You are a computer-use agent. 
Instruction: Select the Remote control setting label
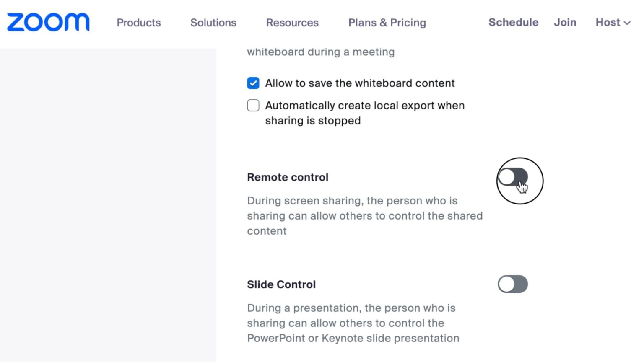[x=288, y=177]
